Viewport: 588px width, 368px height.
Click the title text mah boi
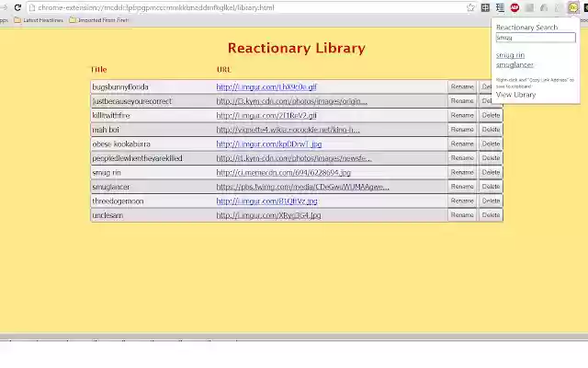click(x=106, y=130)
